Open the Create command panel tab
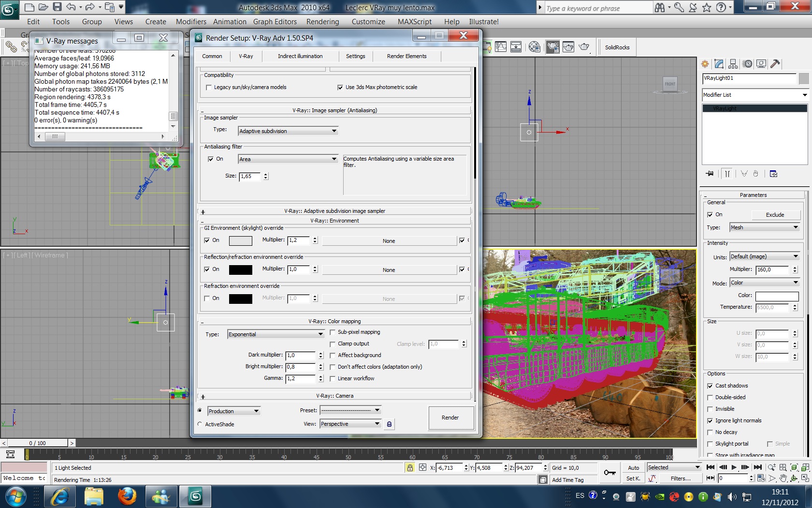Screen dimensions: 812x508 [705, 64]
